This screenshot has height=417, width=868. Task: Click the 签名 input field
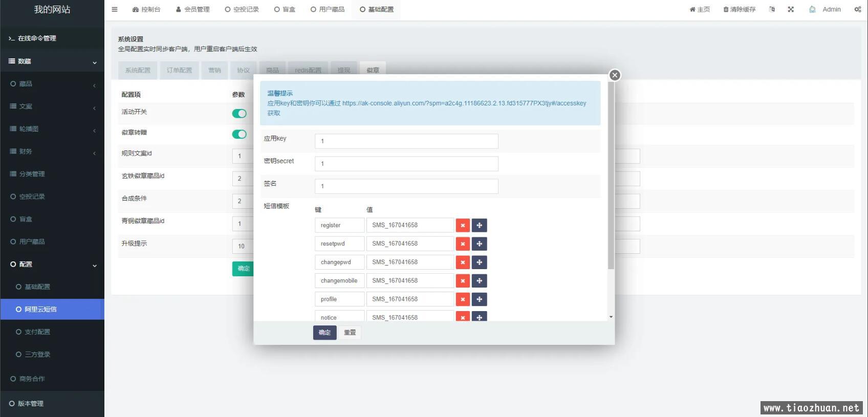click(x=406, y=186)
